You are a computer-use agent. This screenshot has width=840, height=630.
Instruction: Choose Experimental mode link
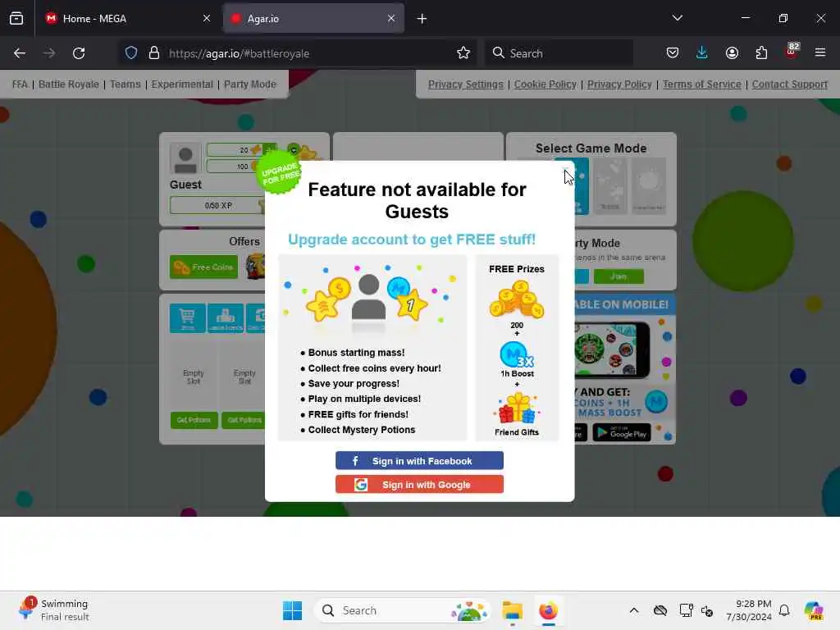(182, 84)
